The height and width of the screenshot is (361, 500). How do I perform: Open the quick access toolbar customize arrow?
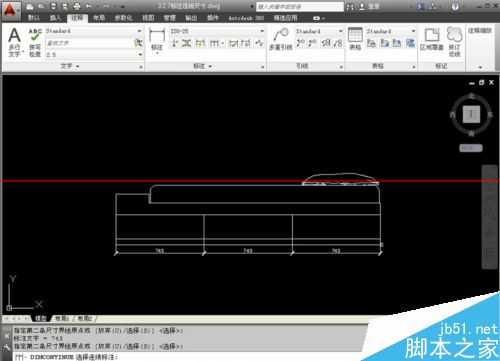click(x=122, y=6)
